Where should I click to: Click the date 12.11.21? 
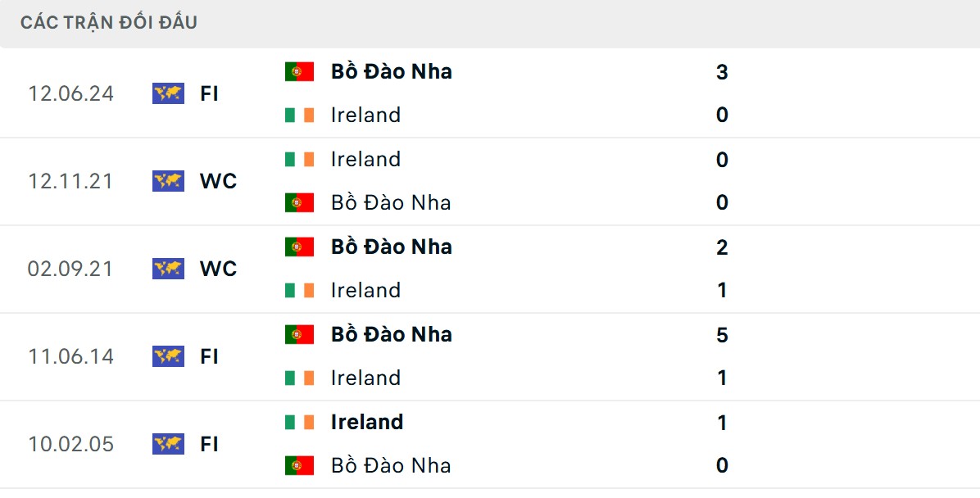pos(71,181)
